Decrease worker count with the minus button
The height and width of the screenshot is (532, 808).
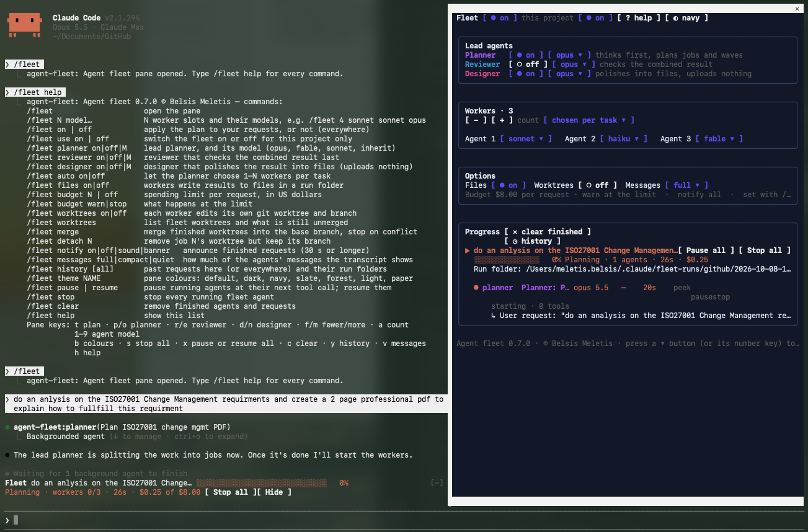pyautogui.click(x=476, y=120)
